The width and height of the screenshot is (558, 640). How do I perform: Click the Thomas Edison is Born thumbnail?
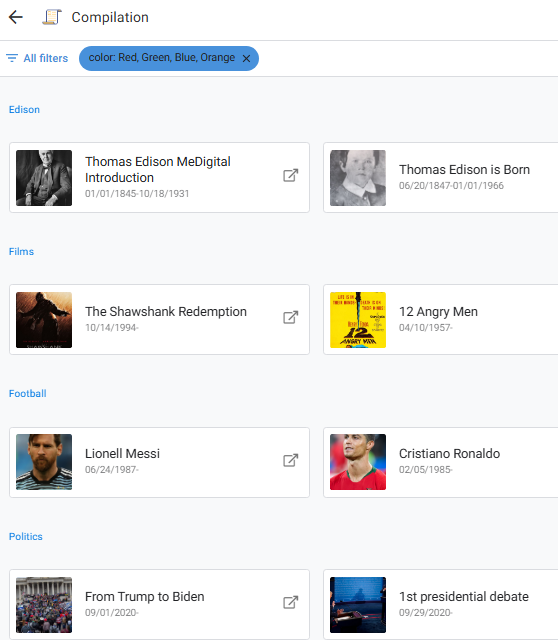pyautogui.click(x=358, y=178)
